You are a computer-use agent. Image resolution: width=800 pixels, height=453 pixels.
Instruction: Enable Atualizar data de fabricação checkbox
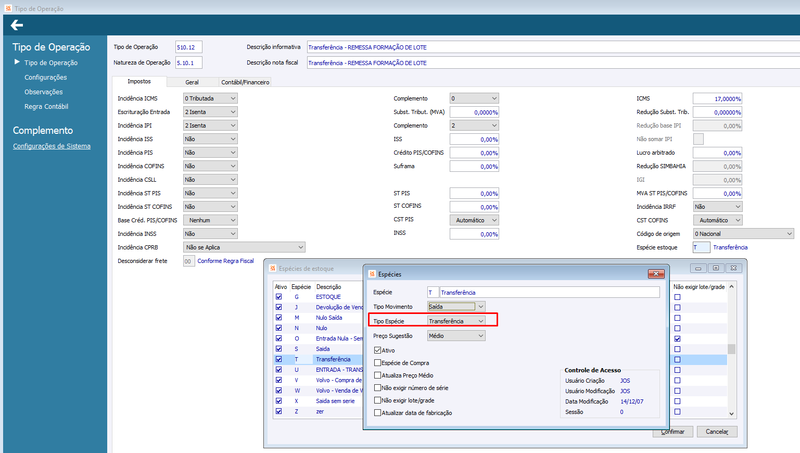point(376,411)
